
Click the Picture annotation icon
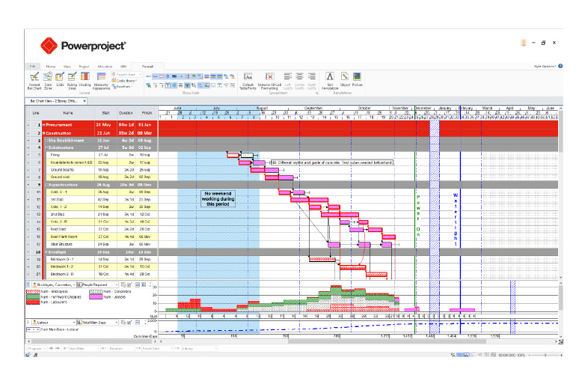[358, 77]
